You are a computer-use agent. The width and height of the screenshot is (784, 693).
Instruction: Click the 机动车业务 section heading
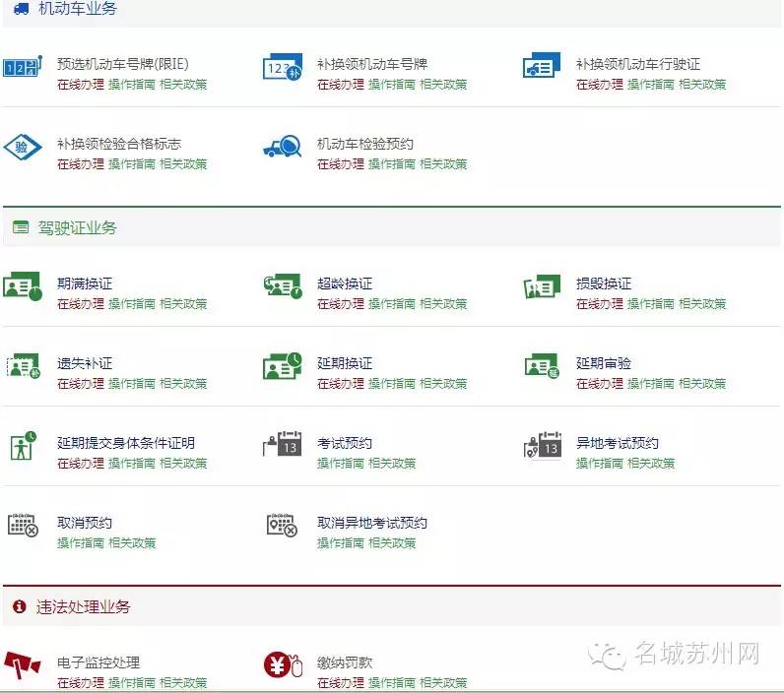(x=78, y=8)
